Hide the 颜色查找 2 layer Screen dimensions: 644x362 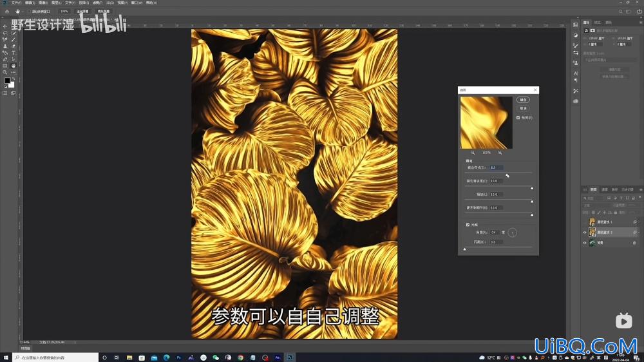[585, 233]
